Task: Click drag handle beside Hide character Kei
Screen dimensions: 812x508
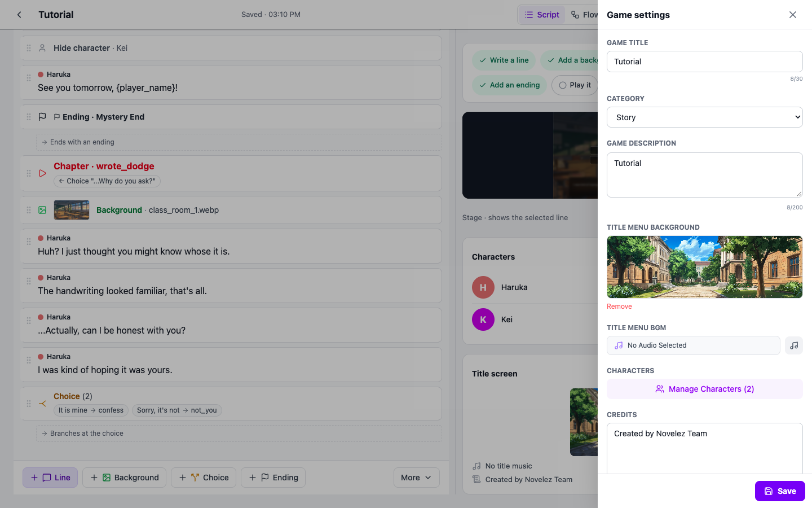Action: click(29, 48)
